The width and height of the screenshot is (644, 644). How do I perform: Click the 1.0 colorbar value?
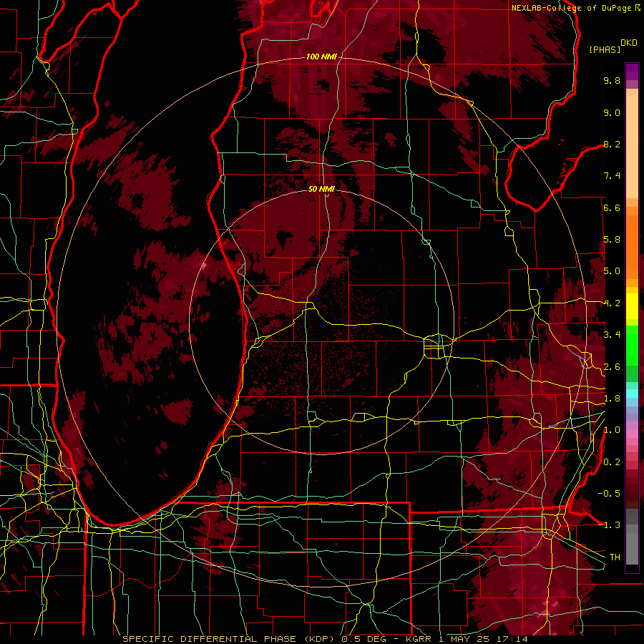(x=612, y=430)
